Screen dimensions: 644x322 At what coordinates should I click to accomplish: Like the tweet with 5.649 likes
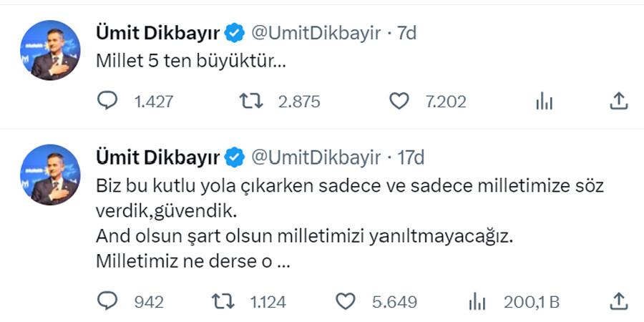(x=347, y=301)
